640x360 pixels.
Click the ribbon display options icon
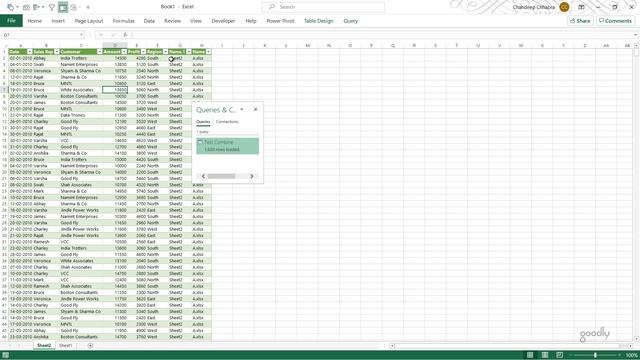tap(582, 7)
